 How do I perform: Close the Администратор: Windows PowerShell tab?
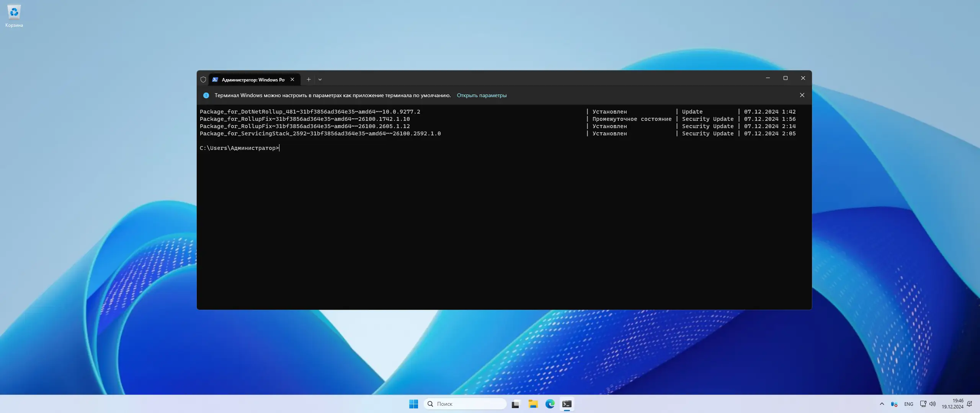292,80
